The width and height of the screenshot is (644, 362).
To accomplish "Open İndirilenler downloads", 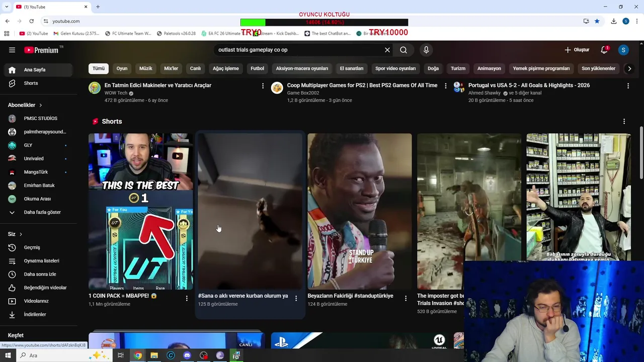I will [x=38, y=314].
